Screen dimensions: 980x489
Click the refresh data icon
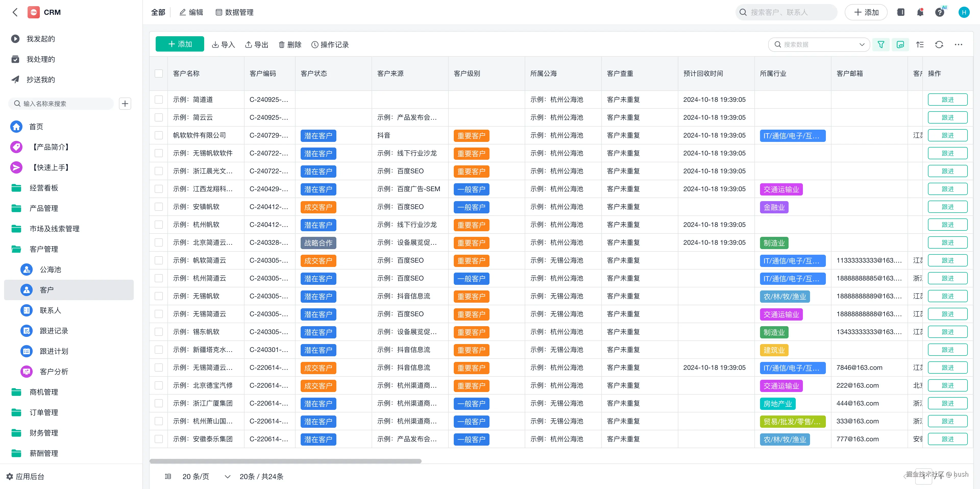[x=939, y=44]
